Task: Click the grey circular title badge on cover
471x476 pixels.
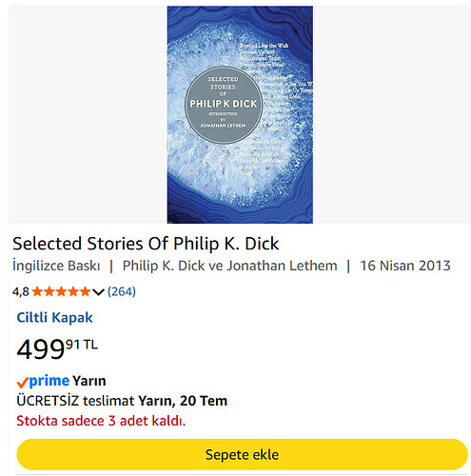Action: (224, 105)
